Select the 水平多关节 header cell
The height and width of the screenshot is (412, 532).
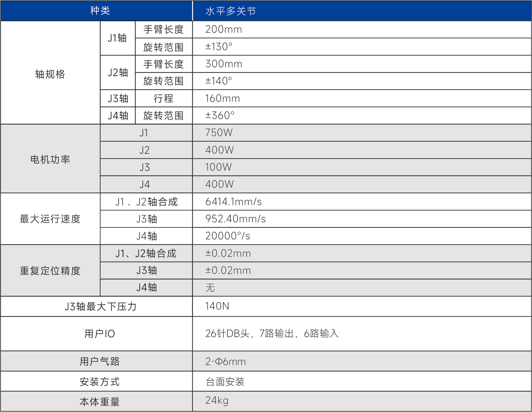click(x=230, y=11)
